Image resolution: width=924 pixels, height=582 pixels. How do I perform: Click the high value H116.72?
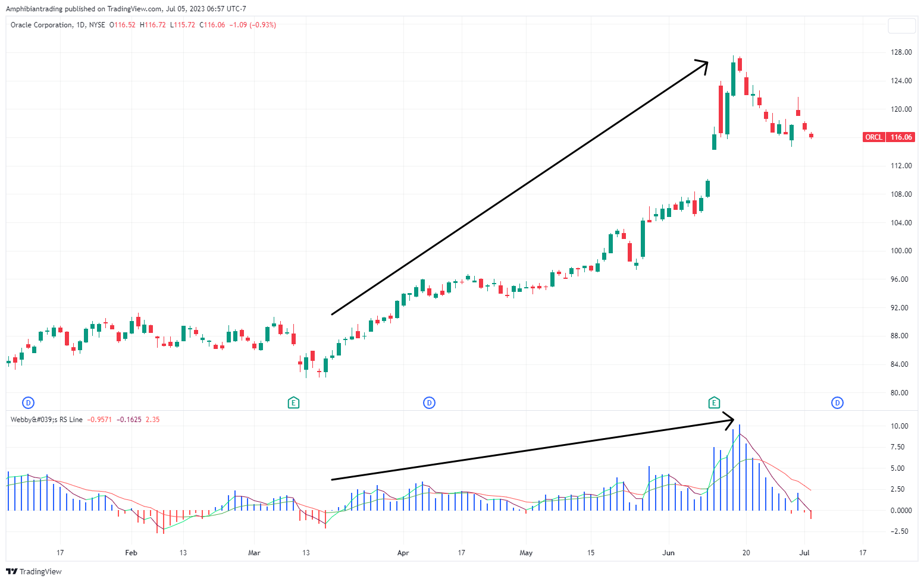pyautogui.click(x=153, y=25)
